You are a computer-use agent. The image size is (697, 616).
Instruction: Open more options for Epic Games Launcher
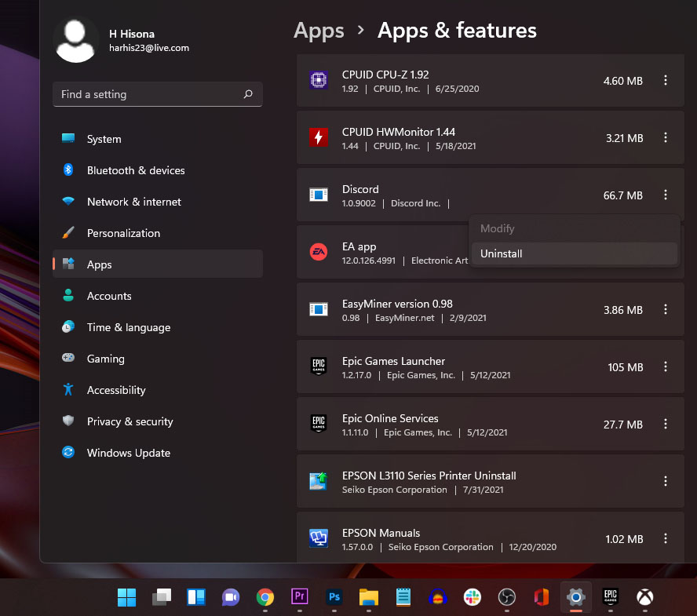666,366
